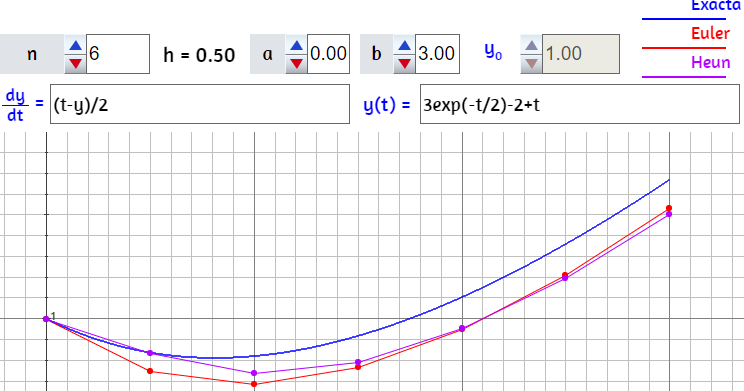The width and height of the screenshot is (744, 391).
Task: Select the a field showing 0.00
Action: click(328, 54)
